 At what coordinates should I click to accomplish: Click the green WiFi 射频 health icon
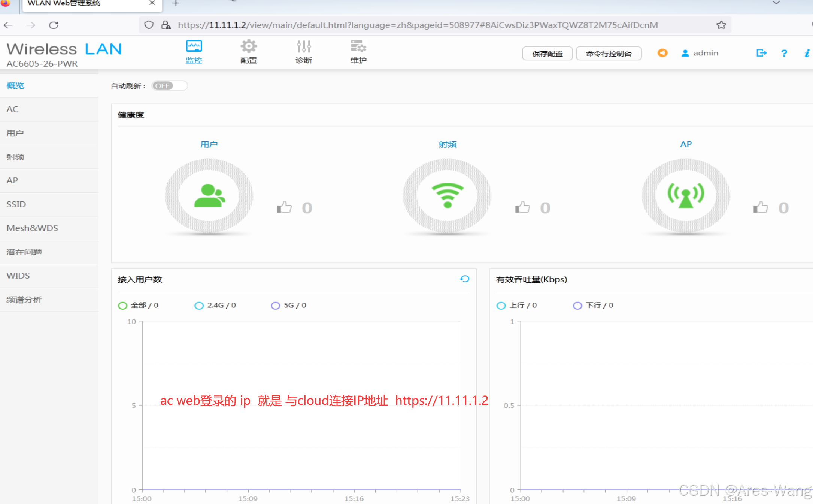pos(447,195)
